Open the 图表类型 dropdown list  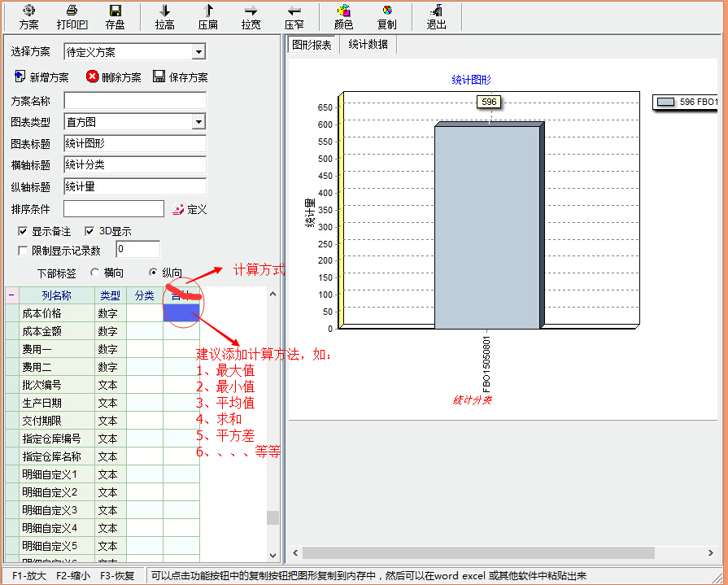[198, 122]
